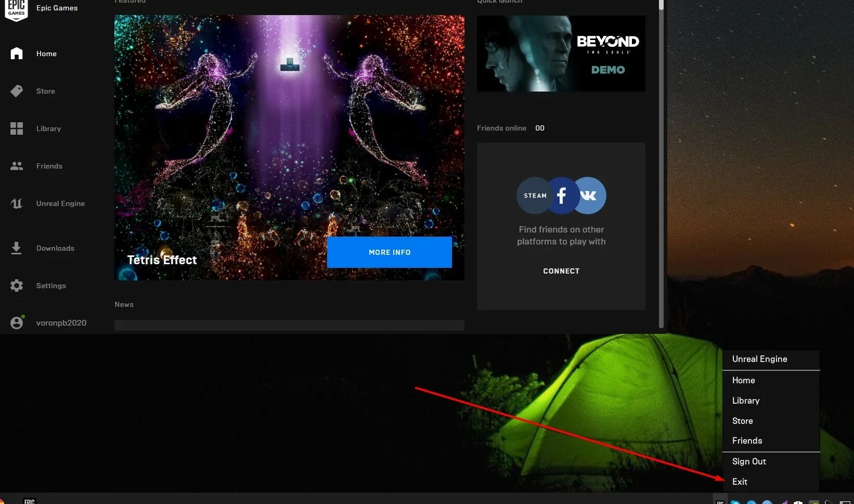
Task: Select the Downloads label in the sidebar
Action: (x=55, y=248)
